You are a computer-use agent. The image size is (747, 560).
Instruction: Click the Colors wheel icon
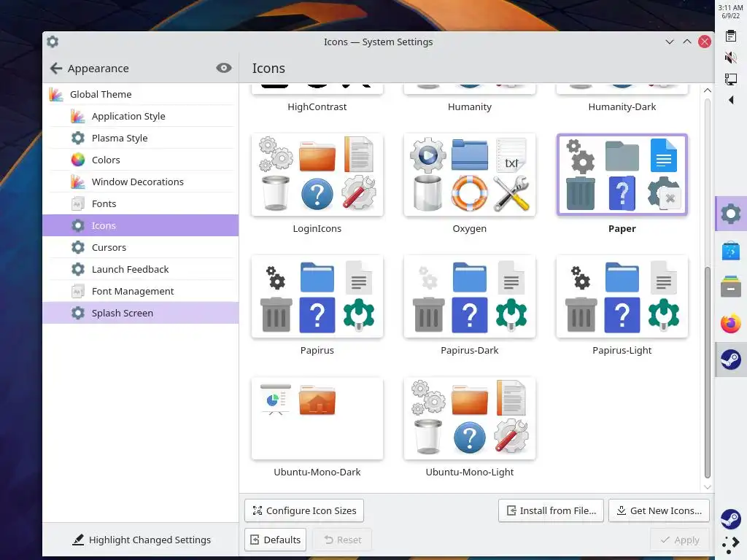tap(77, 160)
